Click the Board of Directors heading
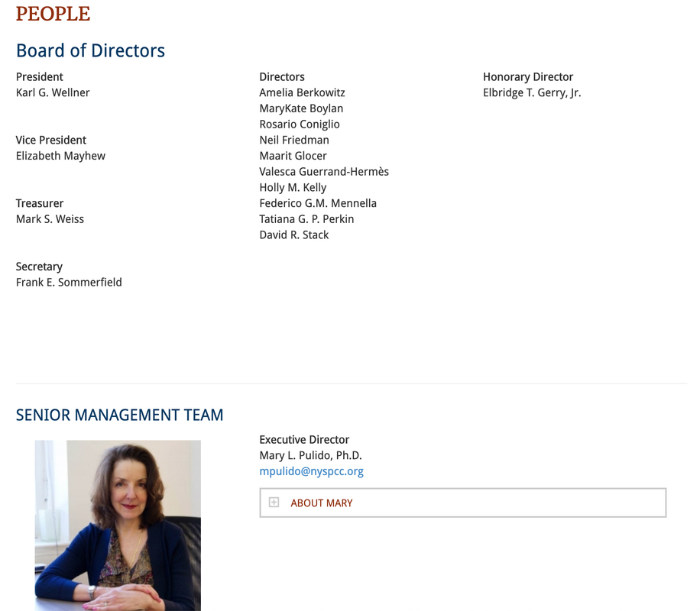Screen dimensions: 700x611 point(90,50)
